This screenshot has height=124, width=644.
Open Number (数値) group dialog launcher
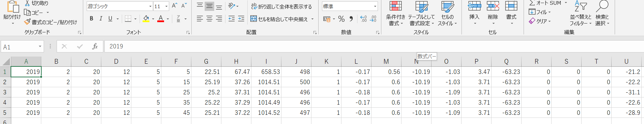[378, 32]
